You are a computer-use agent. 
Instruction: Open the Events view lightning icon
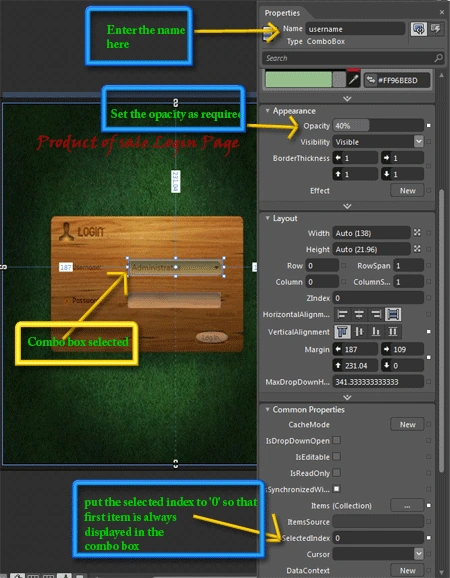pos(436,29)
